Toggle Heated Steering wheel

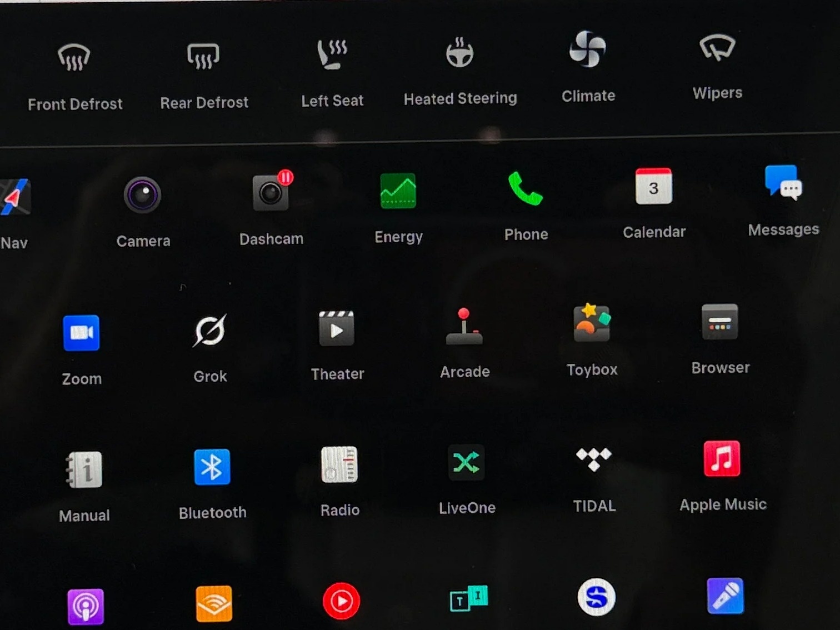pos(460,52)
